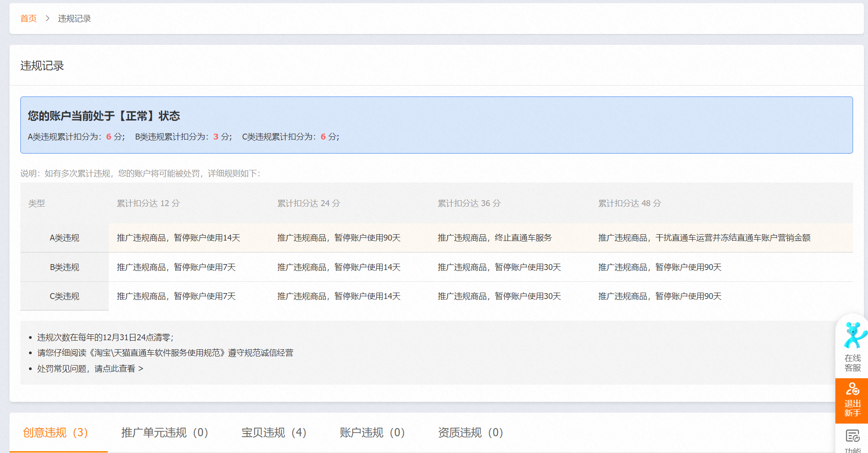Select the C类违规 row label

64,296
